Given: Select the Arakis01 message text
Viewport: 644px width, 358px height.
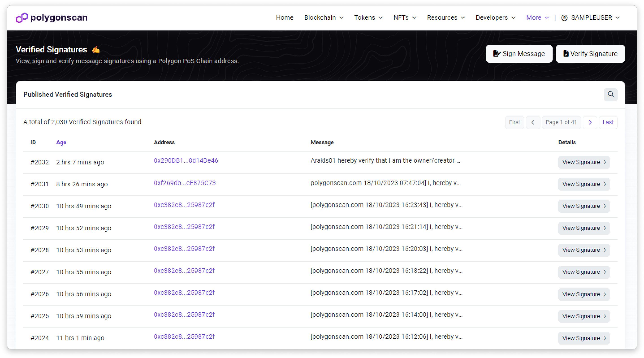Looking at the screenshot, I should tap(385, 160).
